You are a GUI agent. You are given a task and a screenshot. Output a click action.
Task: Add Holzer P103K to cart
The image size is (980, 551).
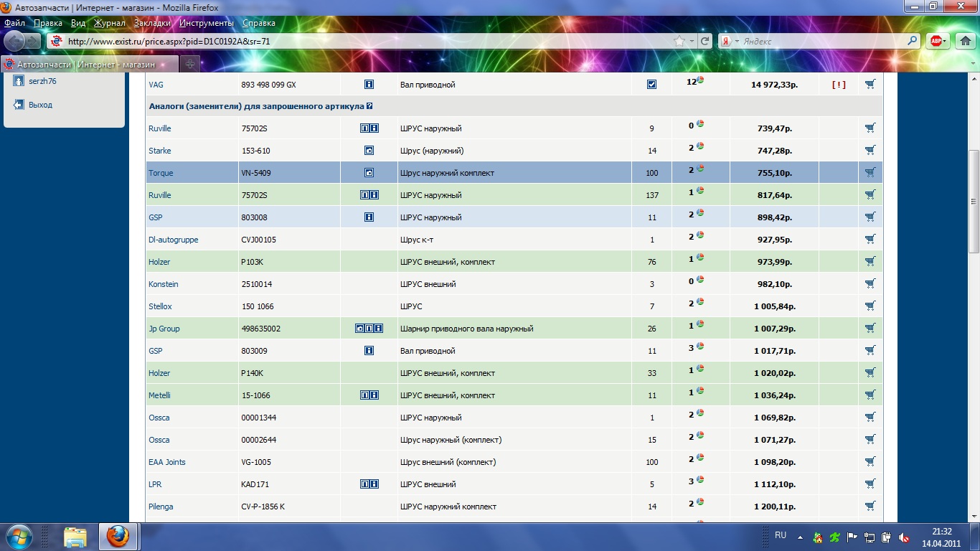point(870,261)
